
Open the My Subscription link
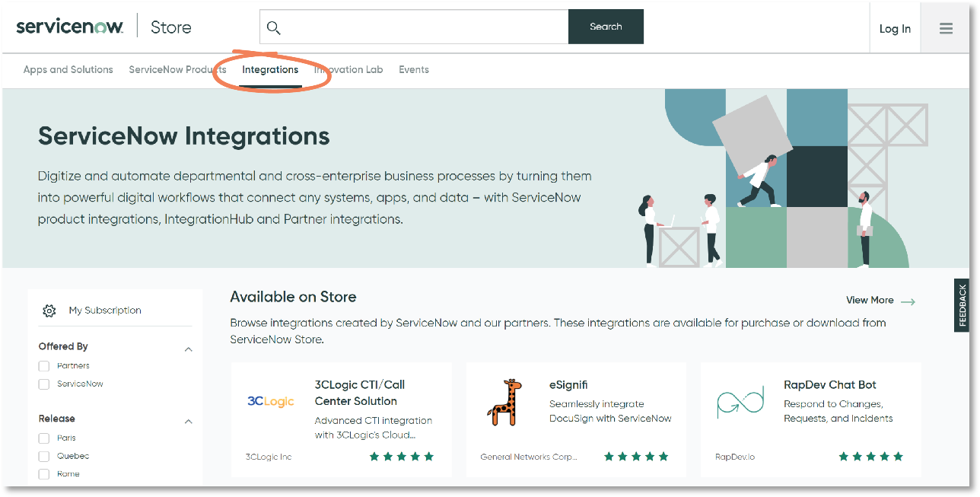pyautogui.click(x=105, y=311)
